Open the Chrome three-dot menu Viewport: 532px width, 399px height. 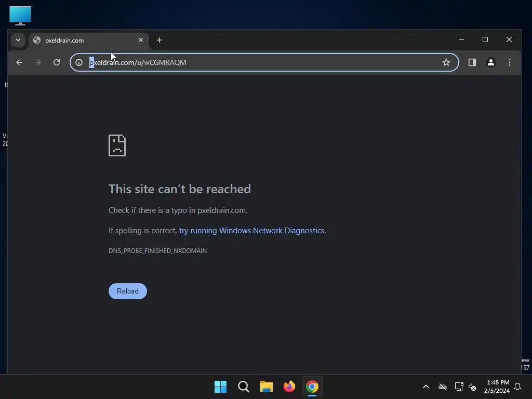point(509,62)
